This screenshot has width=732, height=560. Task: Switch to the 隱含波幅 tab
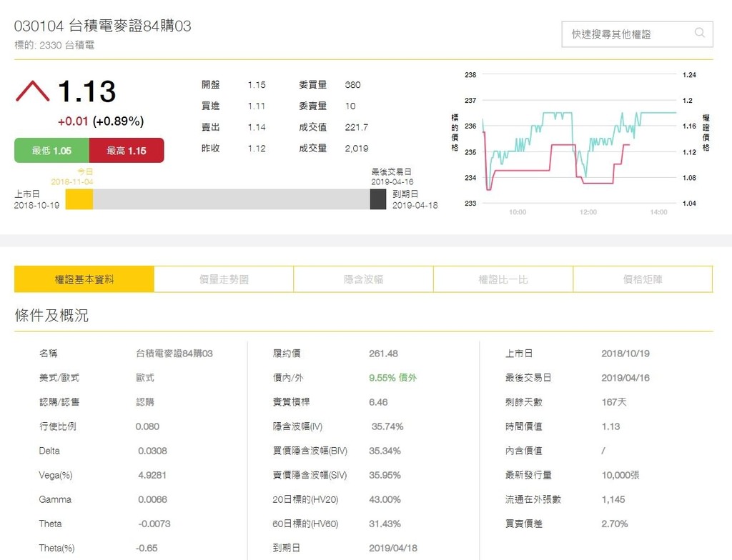click(x=363, y=279)
